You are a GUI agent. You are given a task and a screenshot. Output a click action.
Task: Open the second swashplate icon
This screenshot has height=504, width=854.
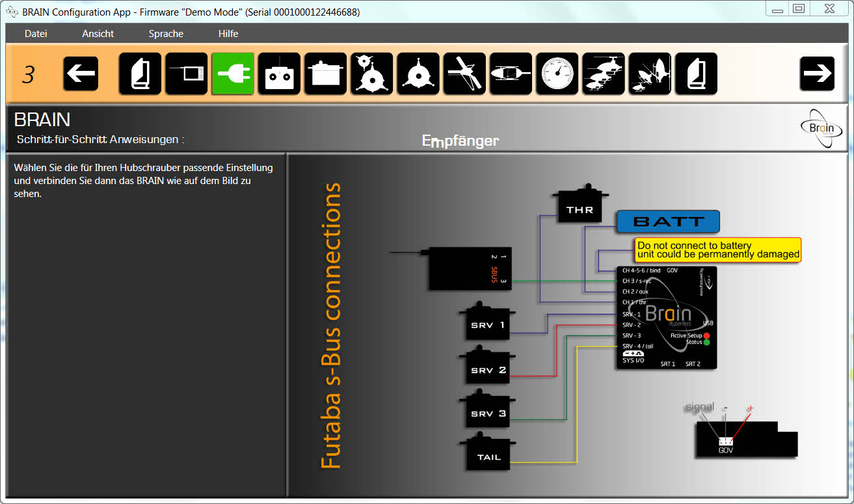tap(418, 73)
